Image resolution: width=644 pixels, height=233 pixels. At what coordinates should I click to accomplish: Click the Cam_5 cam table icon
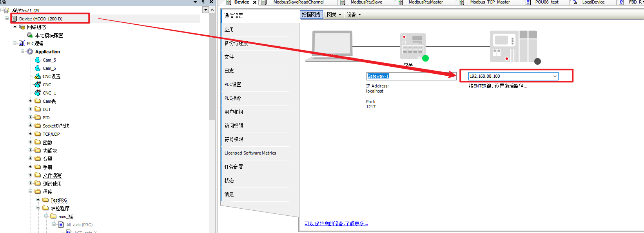click(38, 60)
